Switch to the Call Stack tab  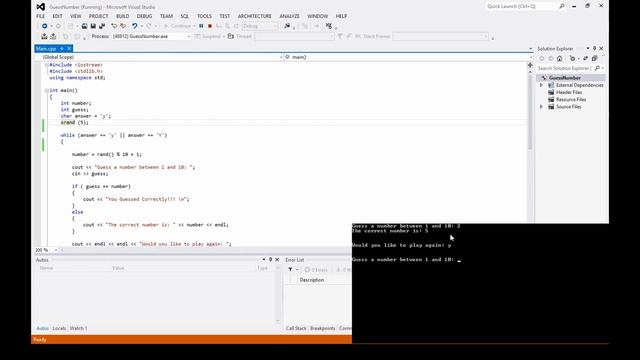[296, 328]
